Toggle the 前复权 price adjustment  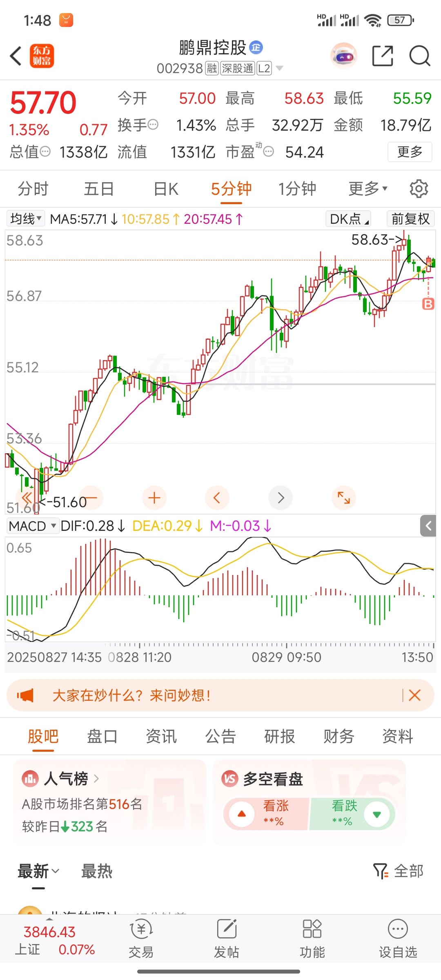(410, 219)
